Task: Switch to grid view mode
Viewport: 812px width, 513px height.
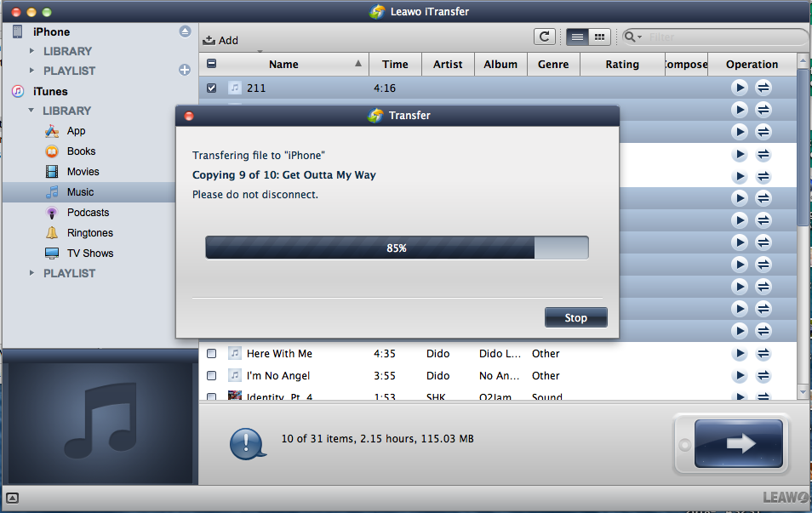Action: (x=599, y=37)
